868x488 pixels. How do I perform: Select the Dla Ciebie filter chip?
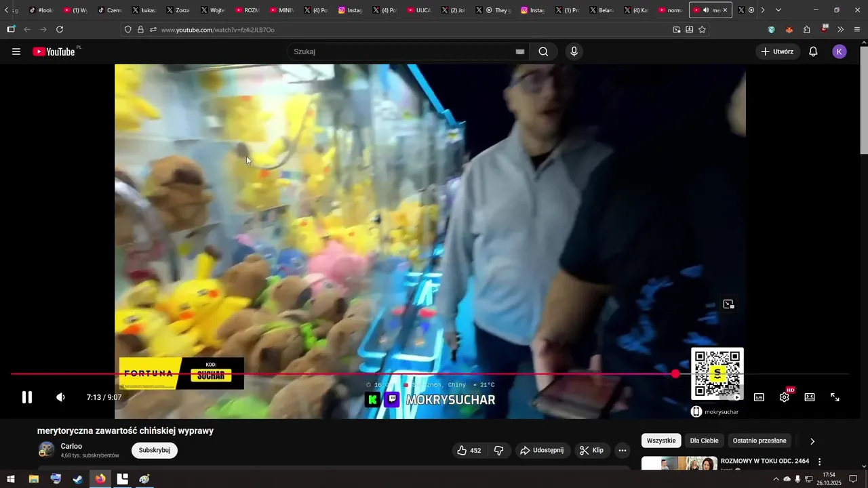[704, 441]
